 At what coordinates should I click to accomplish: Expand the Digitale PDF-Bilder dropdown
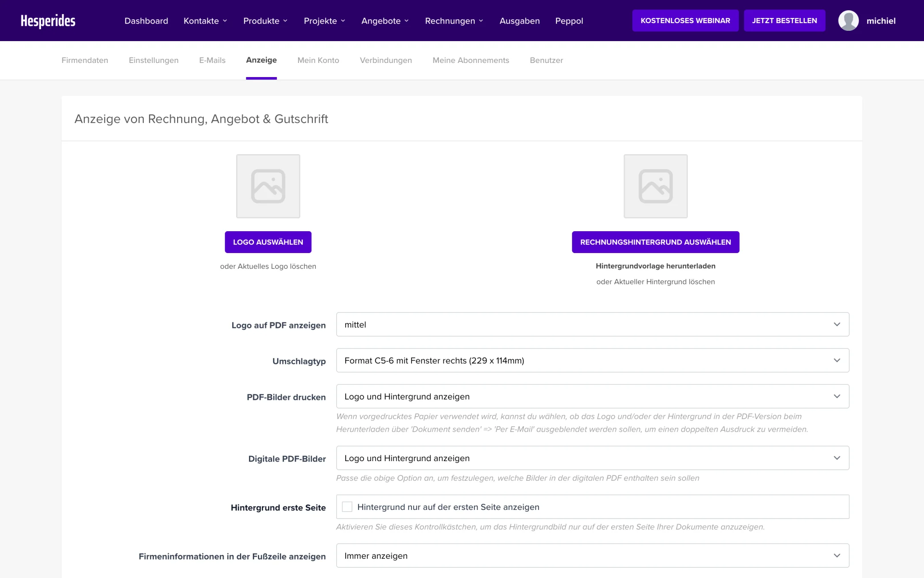point(592,458)
